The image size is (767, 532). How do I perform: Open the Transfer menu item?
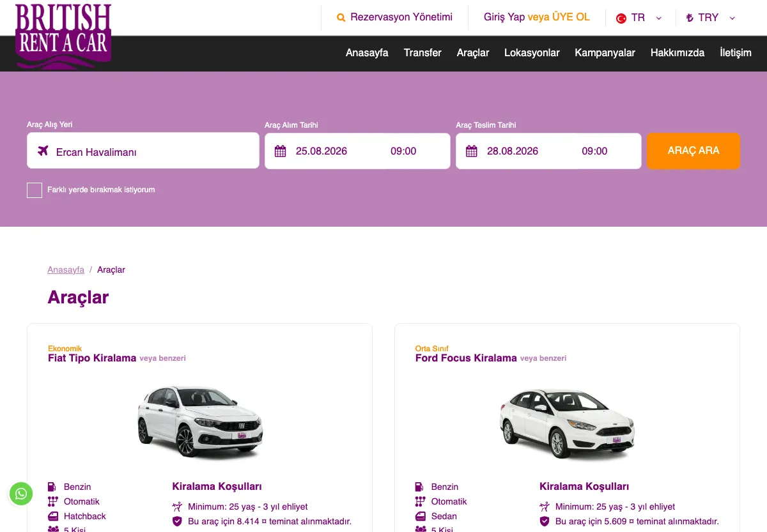422,53
